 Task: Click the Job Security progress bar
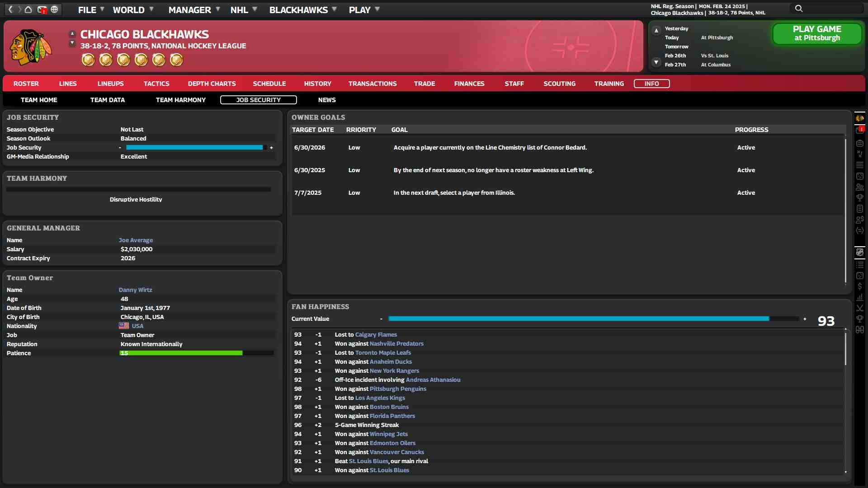pyautogui.click(x=194, y=148)
